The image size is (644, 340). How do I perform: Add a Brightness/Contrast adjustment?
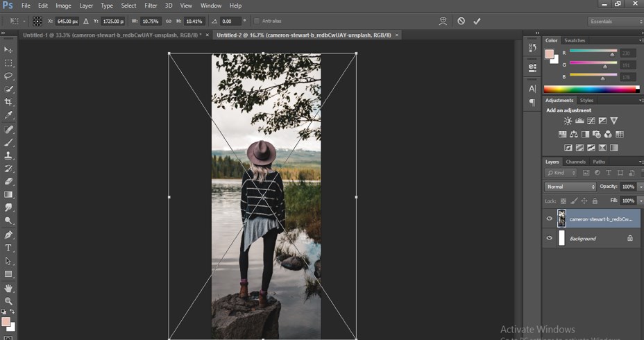pos(568,121)
